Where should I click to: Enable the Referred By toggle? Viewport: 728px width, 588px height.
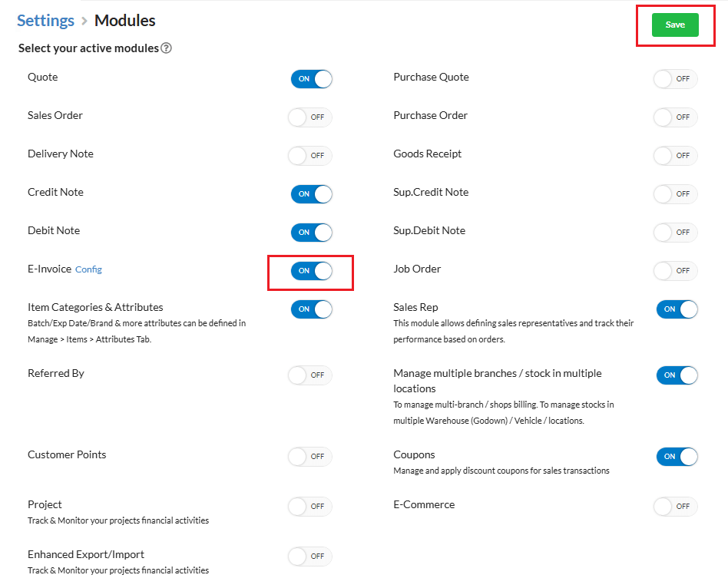[311, 375]
